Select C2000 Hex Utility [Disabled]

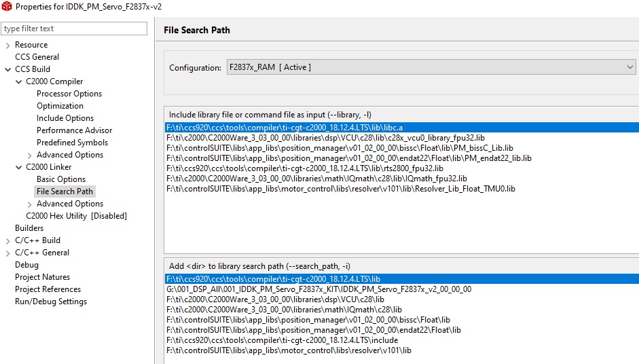click(76, 216)
